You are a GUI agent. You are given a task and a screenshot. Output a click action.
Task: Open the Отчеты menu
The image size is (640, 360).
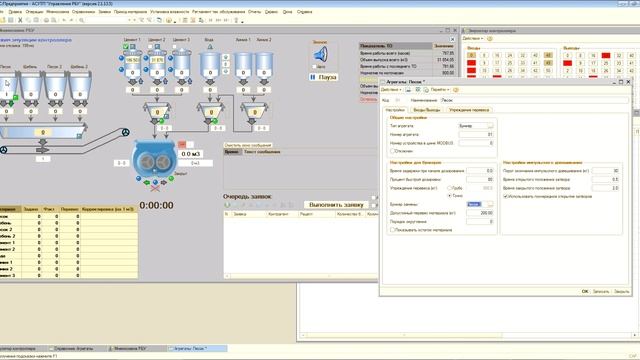point(254,12)
